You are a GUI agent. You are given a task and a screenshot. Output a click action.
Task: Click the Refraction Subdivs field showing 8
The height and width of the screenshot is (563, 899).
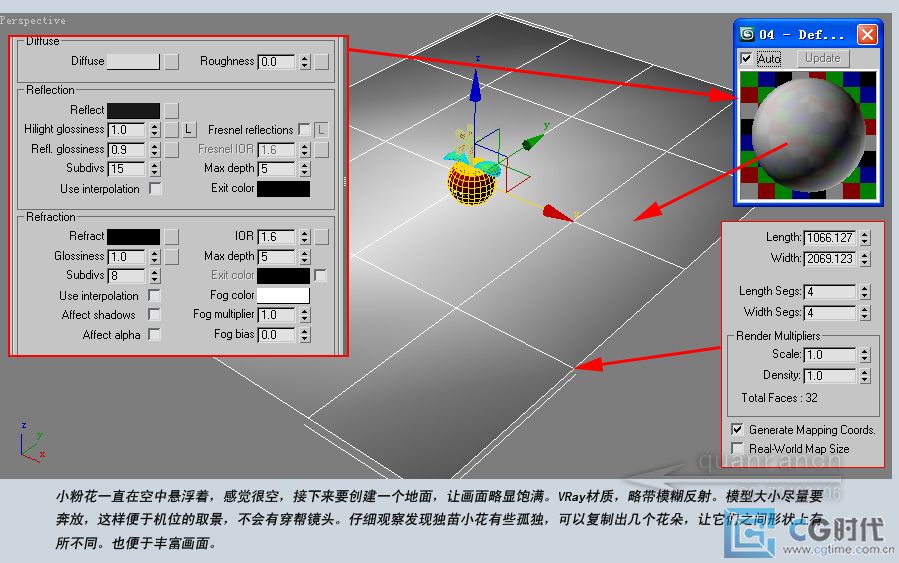[x=126, y=276]
